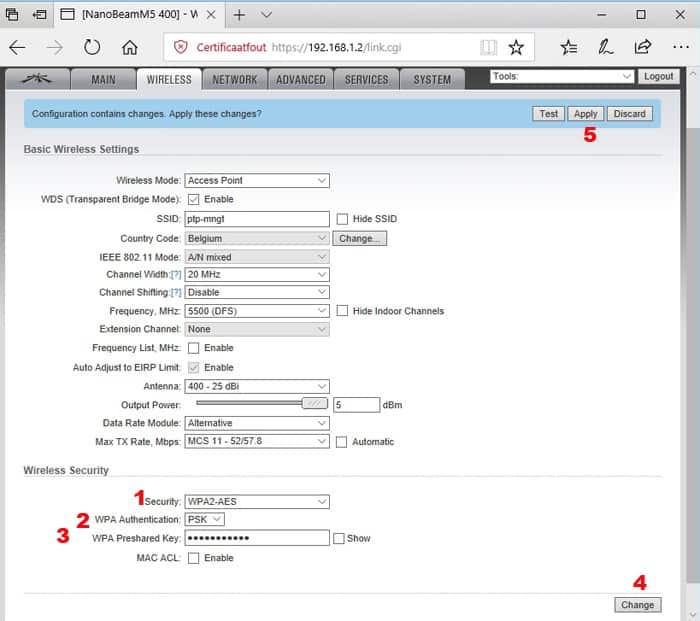700x621 pixels.
Task: Open the Ubiquiti logo tab
Action: click(x=37, y=79)
